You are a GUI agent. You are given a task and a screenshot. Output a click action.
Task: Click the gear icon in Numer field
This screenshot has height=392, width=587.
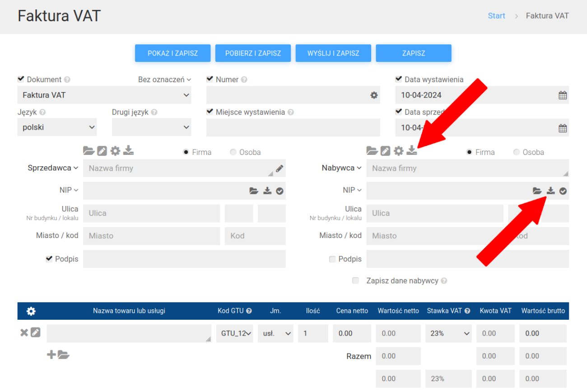(x=374, y=95)
